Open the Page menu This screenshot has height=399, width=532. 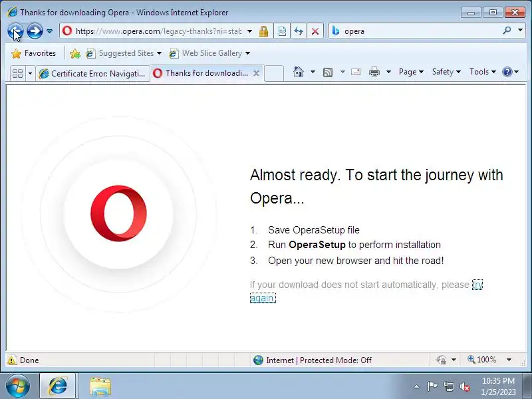coord(411,72)
